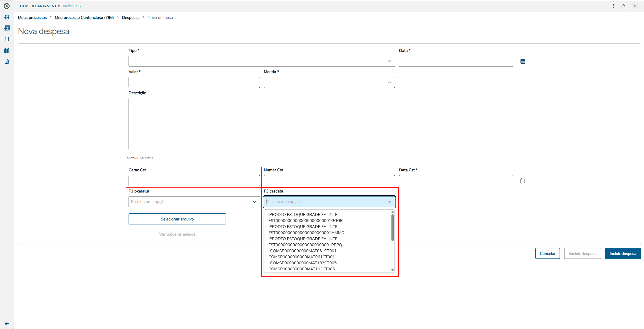This screenshot has height=329, width=644.
Task: Click the document sidebar icon
Action: (7, 61)
